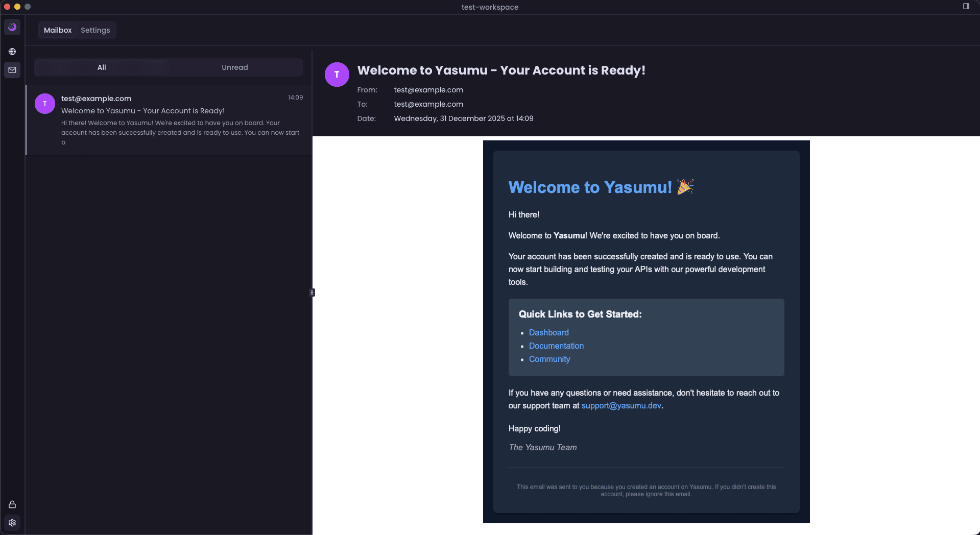Click the lock icon in left sidebar
The width and height of the screenshot is (980, 535).
[x=12, y=504]
